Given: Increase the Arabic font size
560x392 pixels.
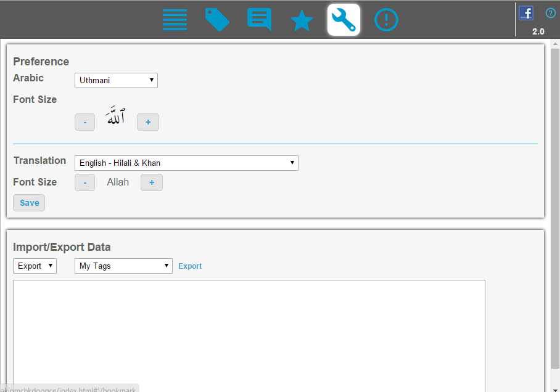Looking at the screenshot, I should pos(148,122).
